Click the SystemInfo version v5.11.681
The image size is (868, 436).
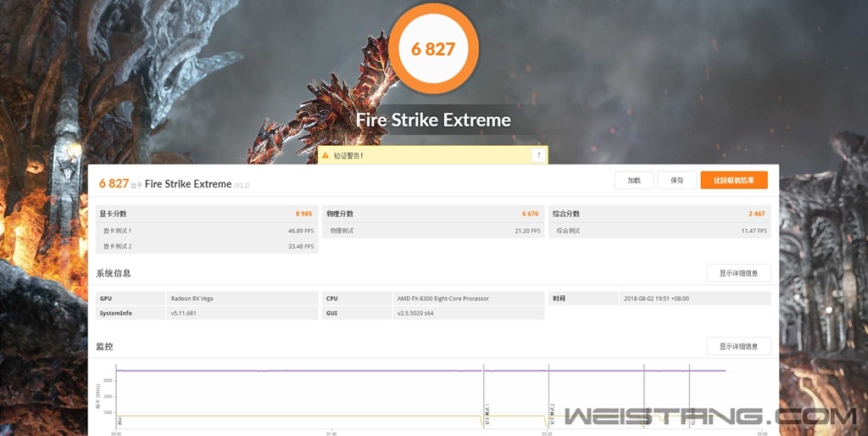pos(183,313)
